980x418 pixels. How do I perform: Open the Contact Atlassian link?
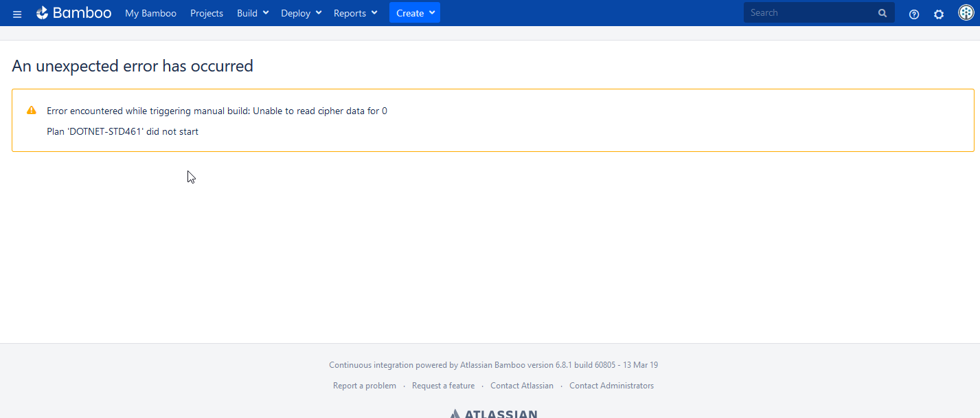tap(522, 386)
